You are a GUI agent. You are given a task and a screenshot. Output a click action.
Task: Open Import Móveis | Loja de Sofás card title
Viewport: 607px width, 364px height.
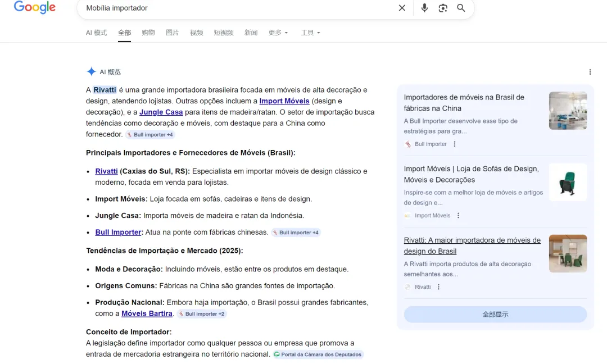coord(471,175)
